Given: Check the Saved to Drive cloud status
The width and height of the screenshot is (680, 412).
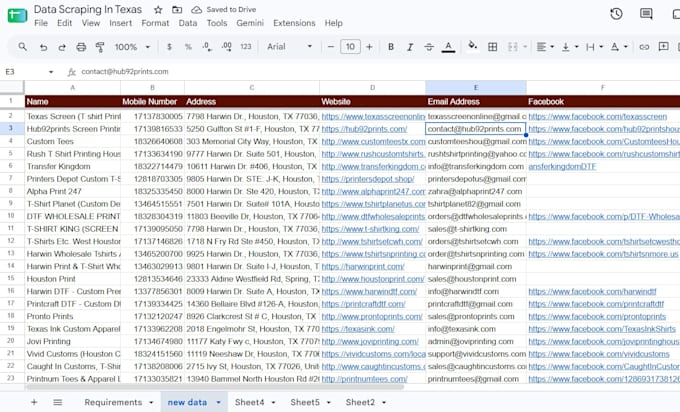Looking at the screenshot, I should (x=223, y=10).
